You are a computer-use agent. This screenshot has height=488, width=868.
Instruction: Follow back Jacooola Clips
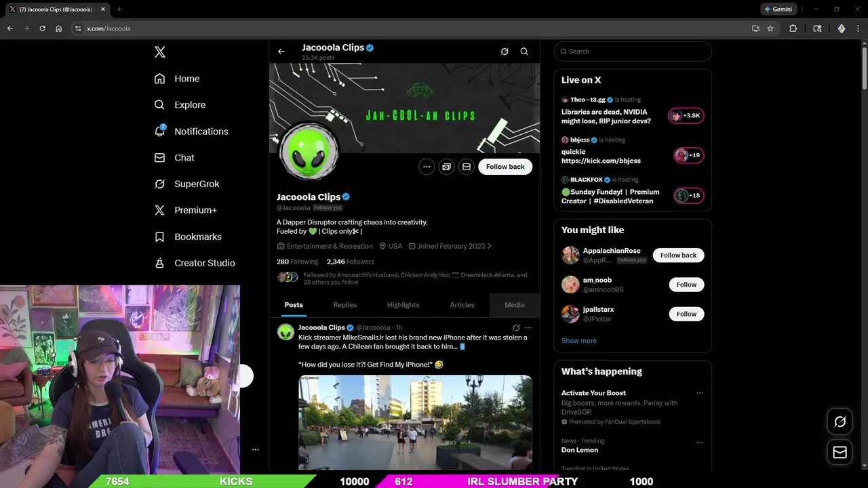[505, 167]
